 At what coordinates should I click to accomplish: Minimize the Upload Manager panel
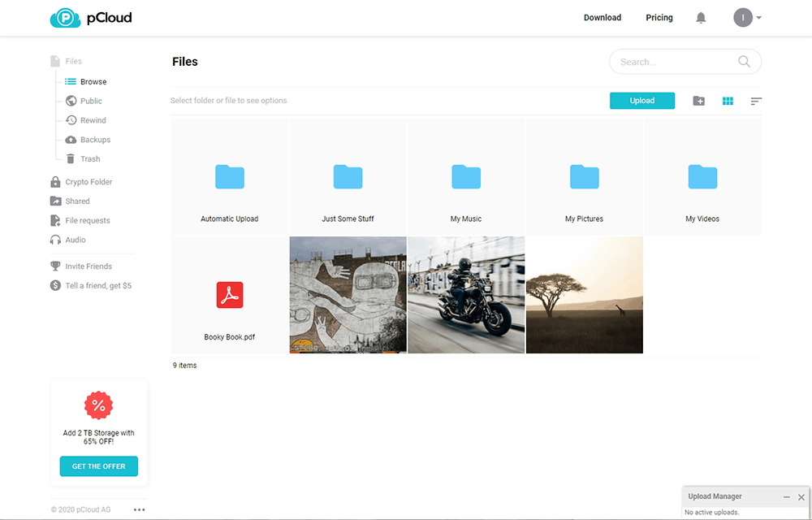point(786,496)
